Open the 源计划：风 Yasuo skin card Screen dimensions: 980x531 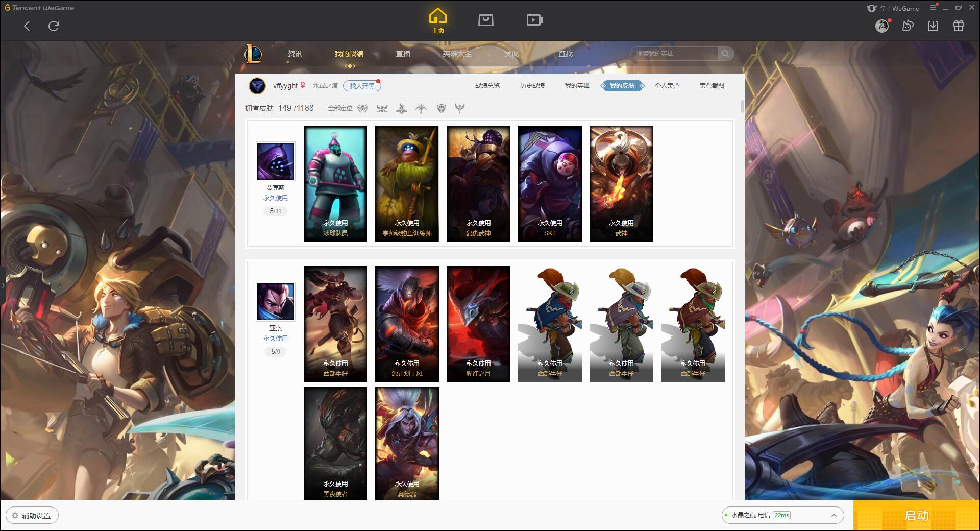[x=407, y=324]
